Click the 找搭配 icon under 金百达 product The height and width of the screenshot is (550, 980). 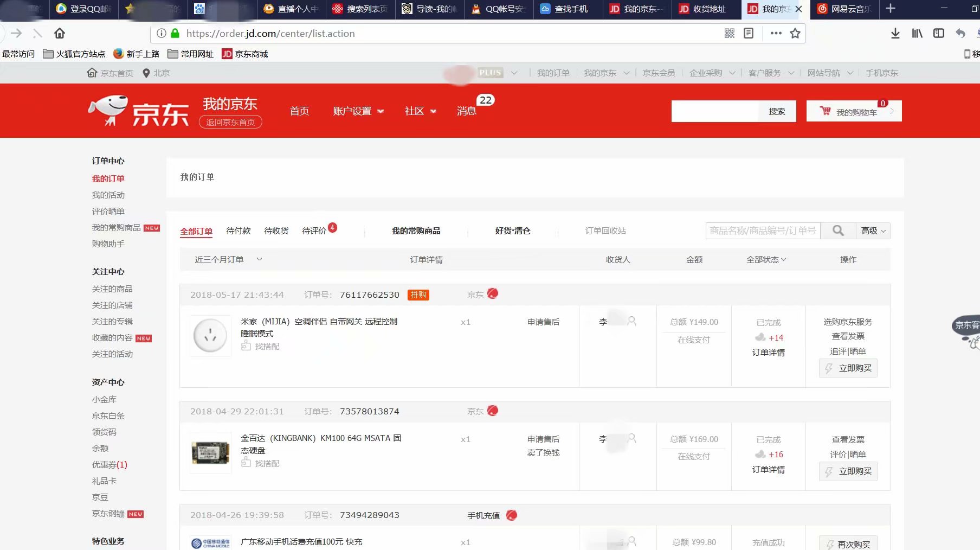click(246, 462)
